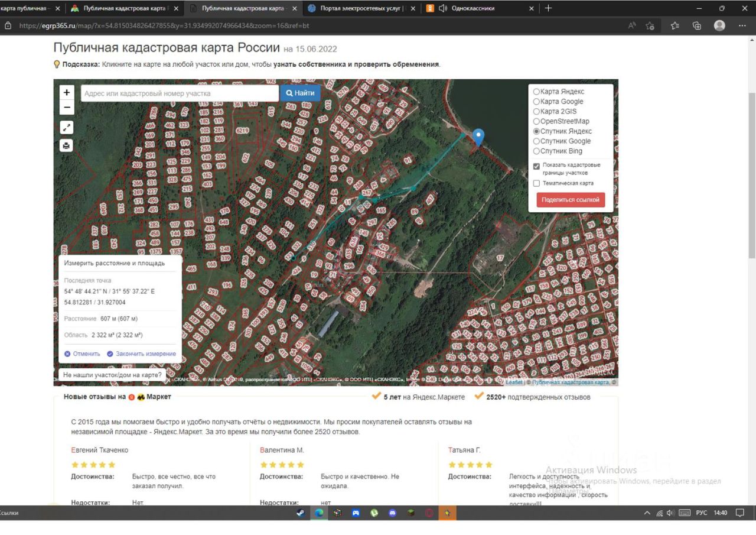Open the blue gamepad taskbar app
The height and width of the screenshot is (535, 756).
(356, 513)
